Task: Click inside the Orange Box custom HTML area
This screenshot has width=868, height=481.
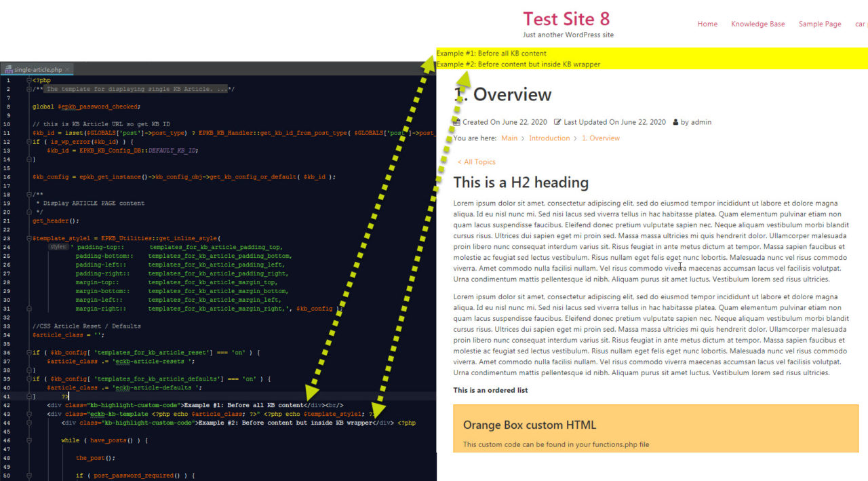Action: 651,434
